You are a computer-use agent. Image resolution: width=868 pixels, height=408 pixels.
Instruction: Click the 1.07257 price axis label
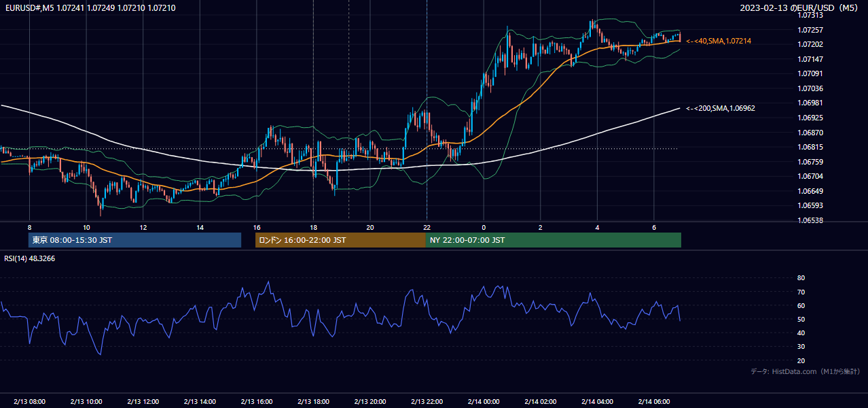[x=810, y=30]
